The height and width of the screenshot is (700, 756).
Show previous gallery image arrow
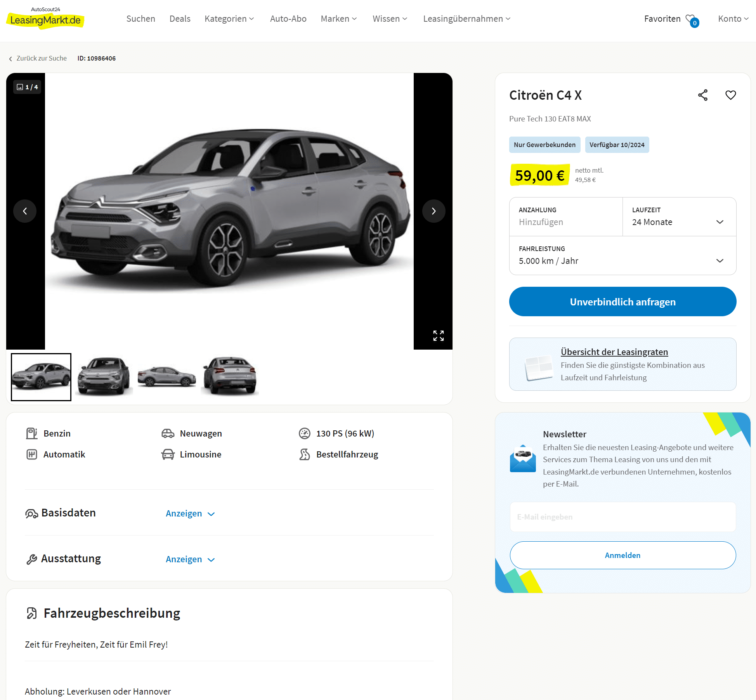25,211
